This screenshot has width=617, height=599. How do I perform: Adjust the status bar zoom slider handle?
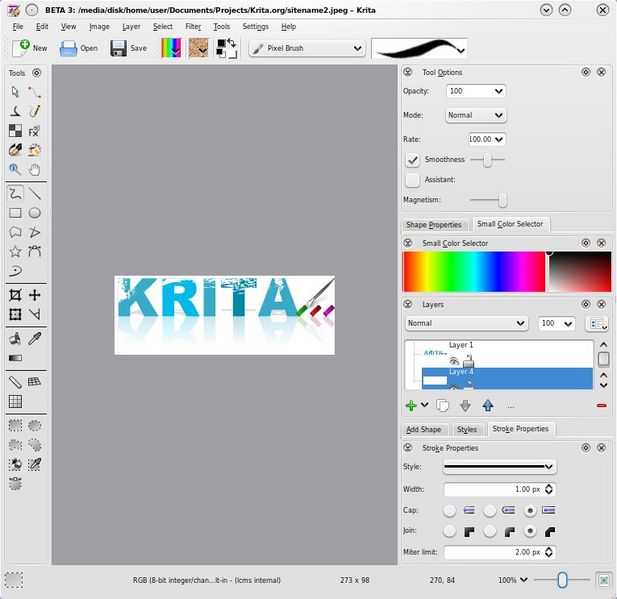point(562,580)
